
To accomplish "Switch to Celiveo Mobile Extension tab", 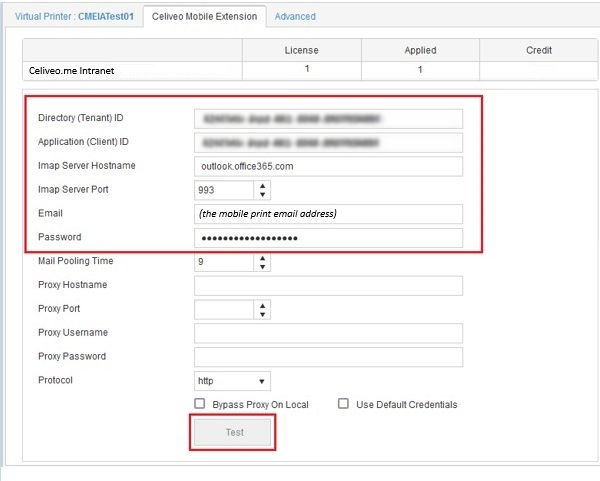I will (204, 16).
